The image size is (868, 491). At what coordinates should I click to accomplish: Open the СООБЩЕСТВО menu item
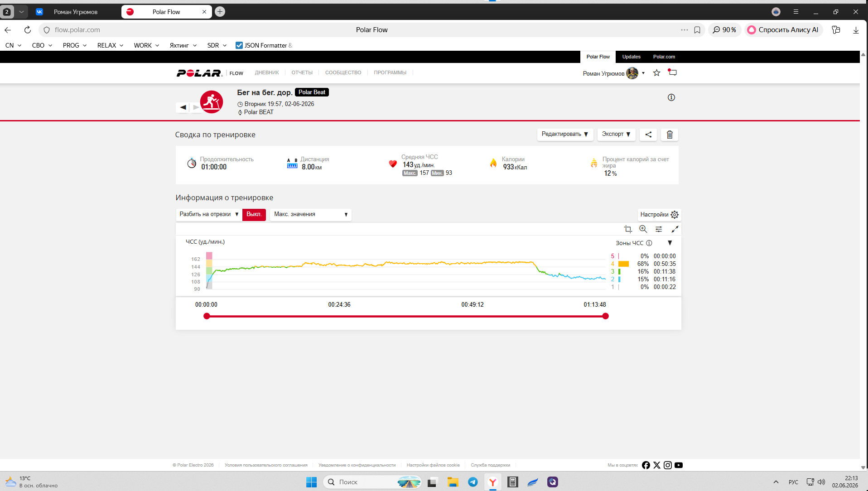343,72
